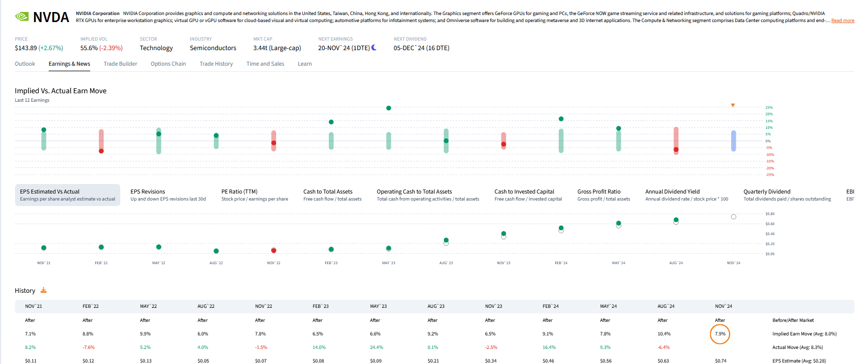Screen dimensions: 868x364
Task: Click the orange triangle marker on chart
Action: [733, 105]
